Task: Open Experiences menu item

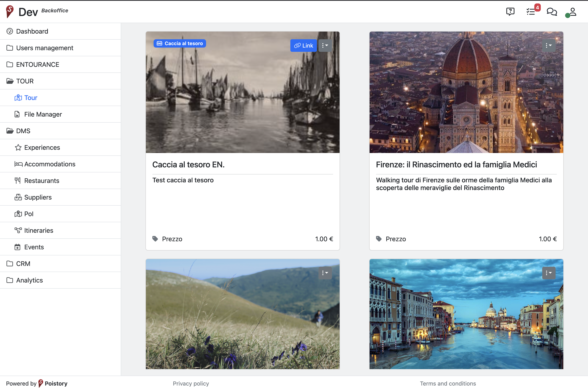Action: click(60, 147)
